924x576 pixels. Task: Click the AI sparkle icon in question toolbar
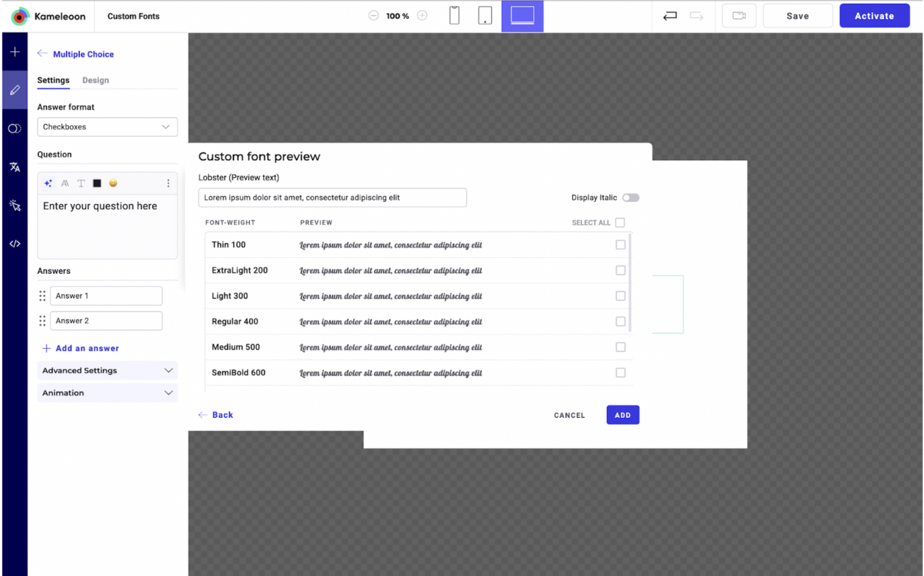(x=48, y=184)
